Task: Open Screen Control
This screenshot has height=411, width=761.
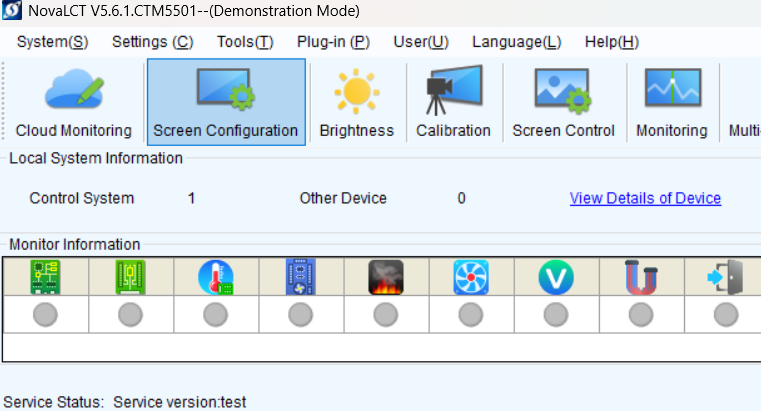Action: (x=563, y=102)
